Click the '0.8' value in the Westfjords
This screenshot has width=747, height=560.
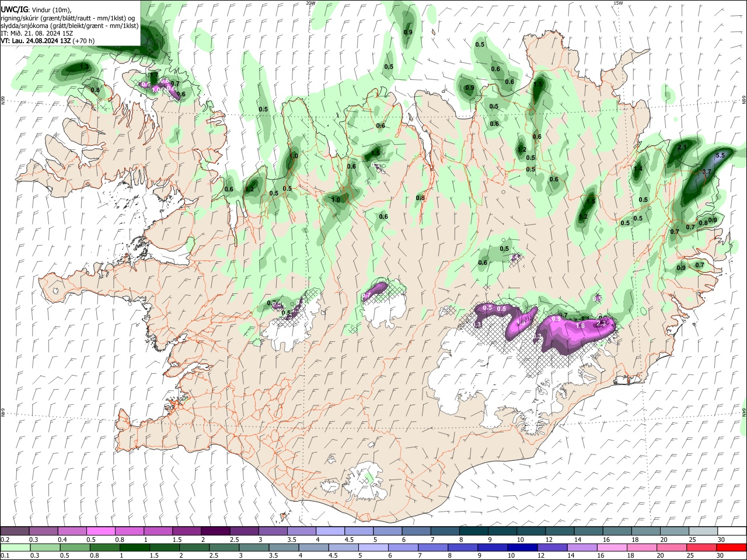96,90
